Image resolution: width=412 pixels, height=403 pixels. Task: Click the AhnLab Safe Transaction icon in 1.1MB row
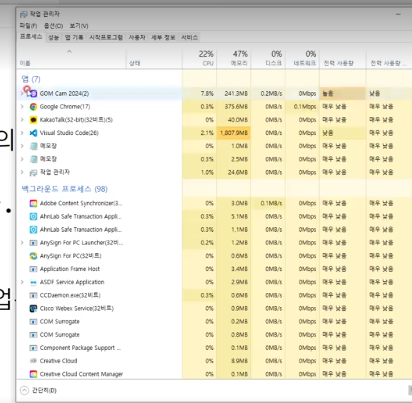click(x=33, y=230)
